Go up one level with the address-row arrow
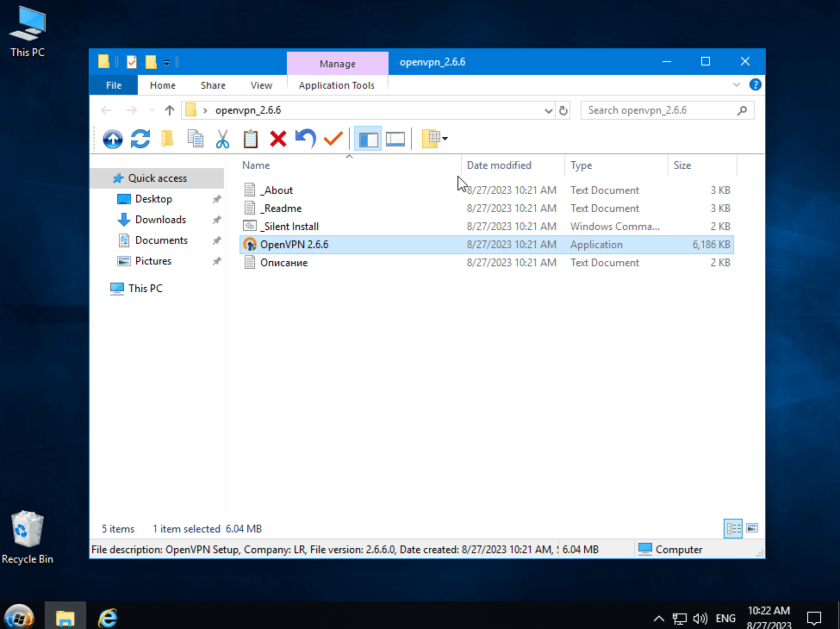Image resolution: width=840 pixels, height=629 pixels. coord(170,110)
